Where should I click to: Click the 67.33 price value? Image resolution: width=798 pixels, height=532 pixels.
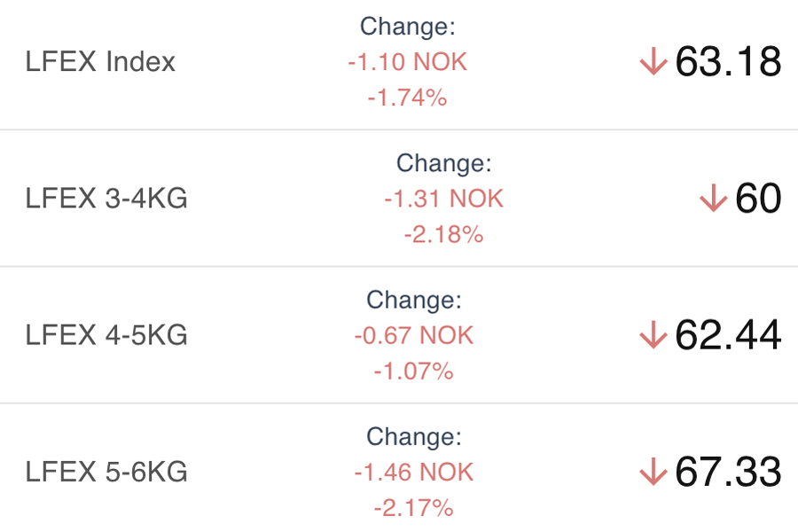pyautogui.click(x=728, y=472)
